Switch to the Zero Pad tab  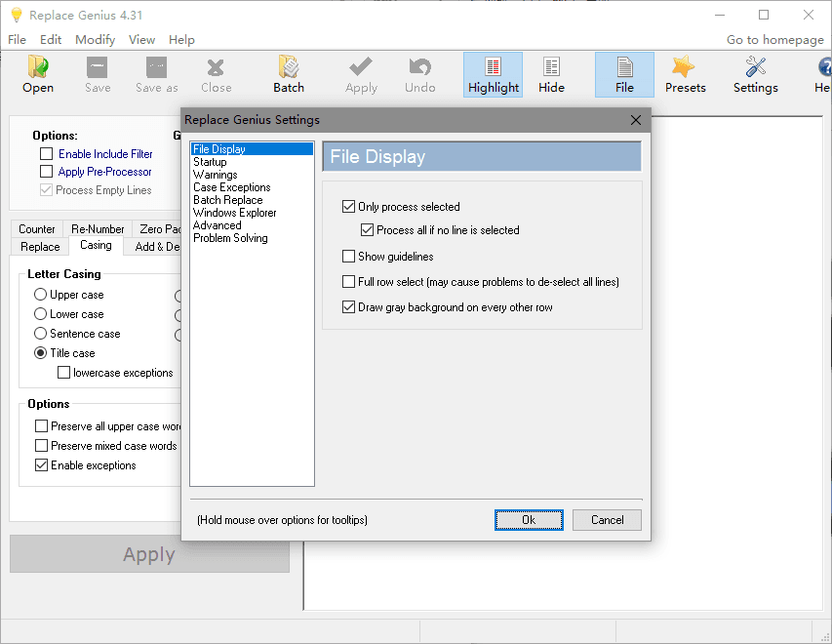[x=158, y=229]
